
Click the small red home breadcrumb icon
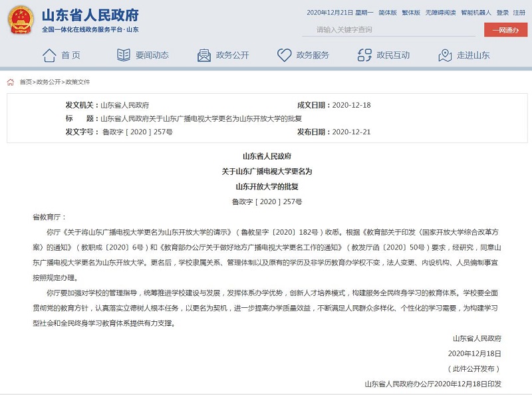[10, 82]
